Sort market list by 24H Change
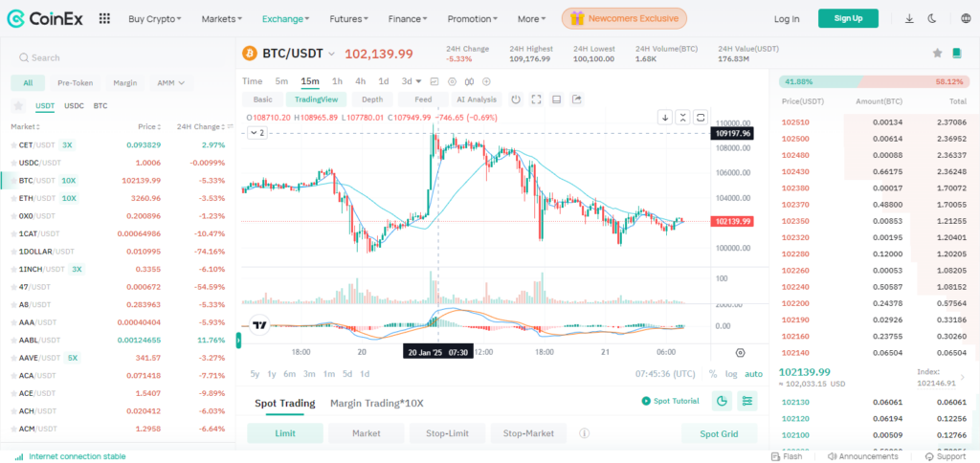Image resolution: width=980 pixels, height=463 pixels. [x=201, y=126]
